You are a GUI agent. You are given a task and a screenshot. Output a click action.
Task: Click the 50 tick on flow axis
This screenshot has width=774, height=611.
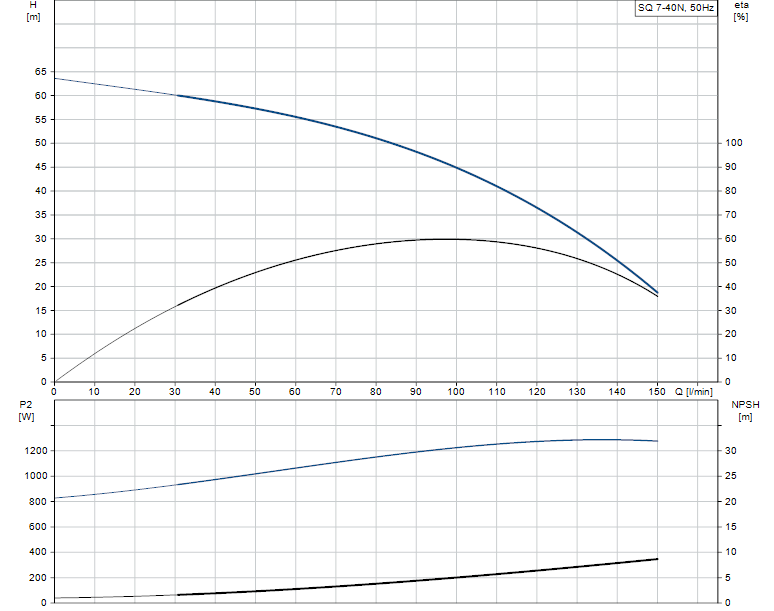[x=255, y=392]
